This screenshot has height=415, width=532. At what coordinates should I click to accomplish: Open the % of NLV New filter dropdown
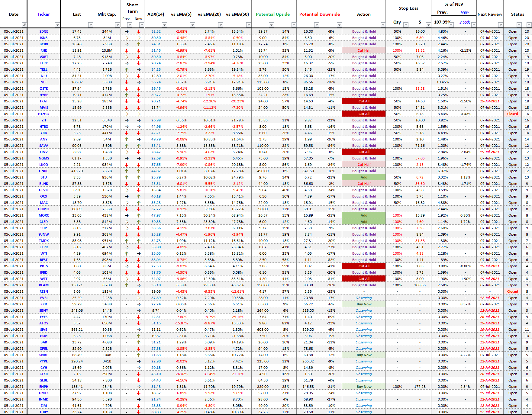point(473,25)
